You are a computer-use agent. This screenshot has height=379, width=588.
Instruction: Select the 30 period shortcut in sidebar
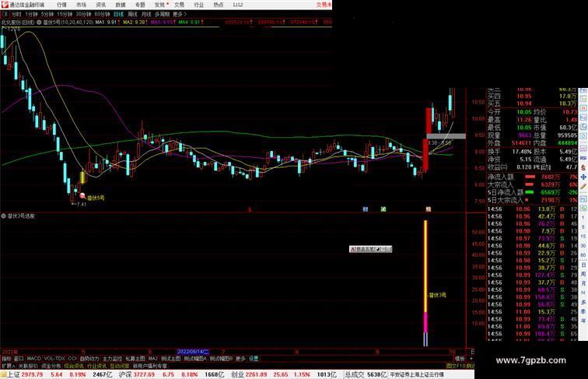(583, 246)
